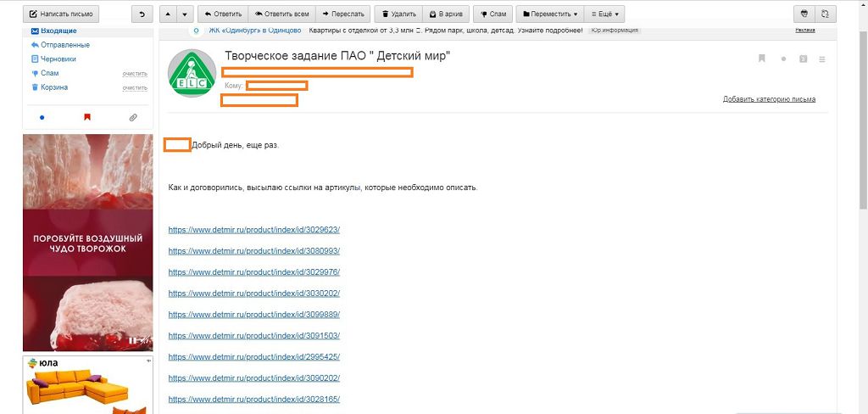Image resolution: width=868 pixels, height=414 pixels.
Task: Toggle the unread dot in email header
Action: pos(783,59)
